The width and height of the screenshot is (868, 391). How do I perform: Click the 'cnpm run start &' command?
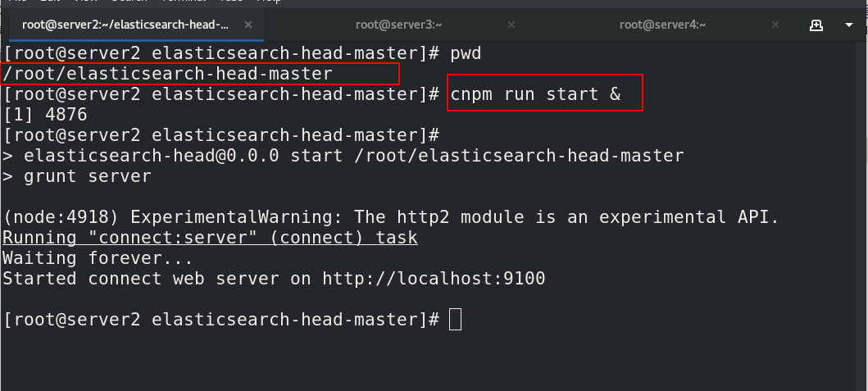point(535,93)
